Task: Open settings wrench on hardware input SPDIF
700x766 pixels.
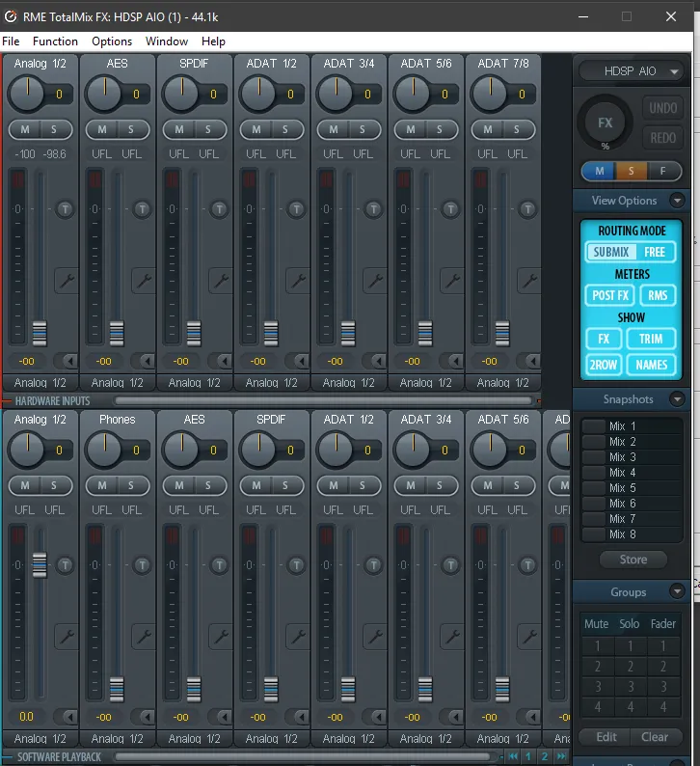Action: [x=221, y=281]
